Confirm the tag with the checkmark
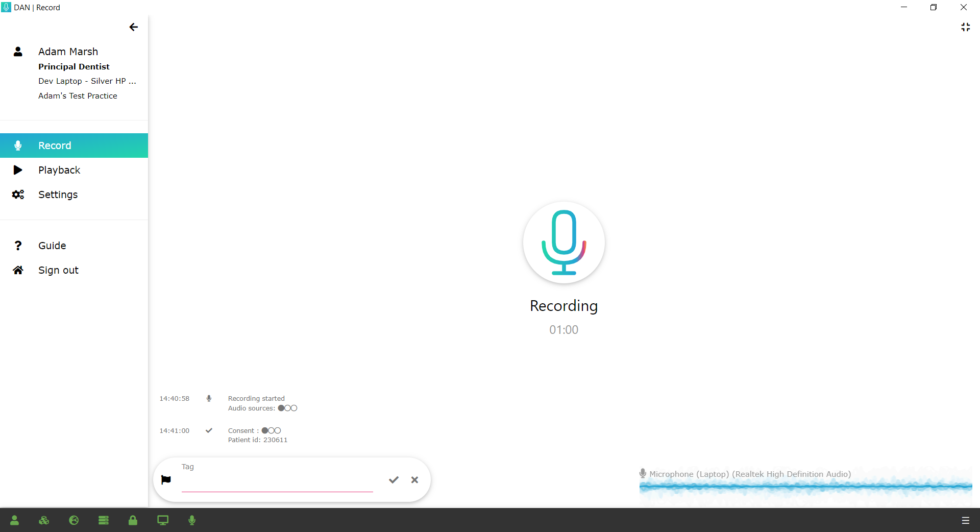Screen dimensions: 980x532 pos(394,480)
